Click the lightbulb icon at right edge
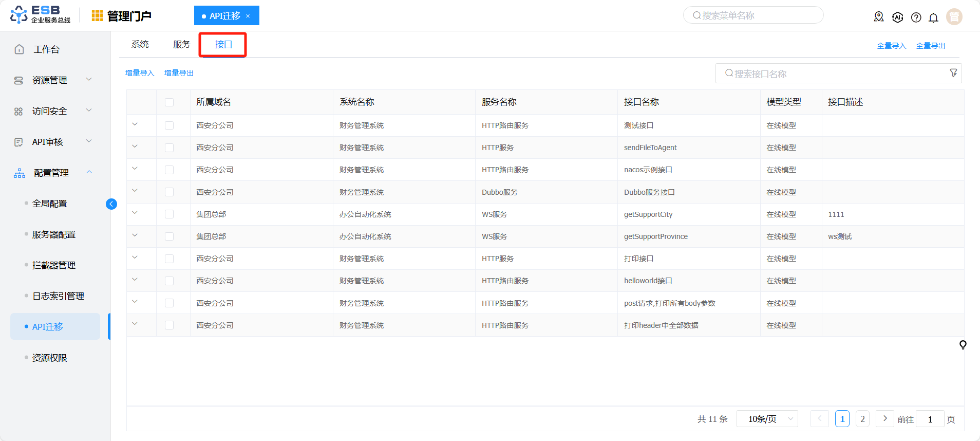Screen dimensions: 980x441 click(963, 344)
